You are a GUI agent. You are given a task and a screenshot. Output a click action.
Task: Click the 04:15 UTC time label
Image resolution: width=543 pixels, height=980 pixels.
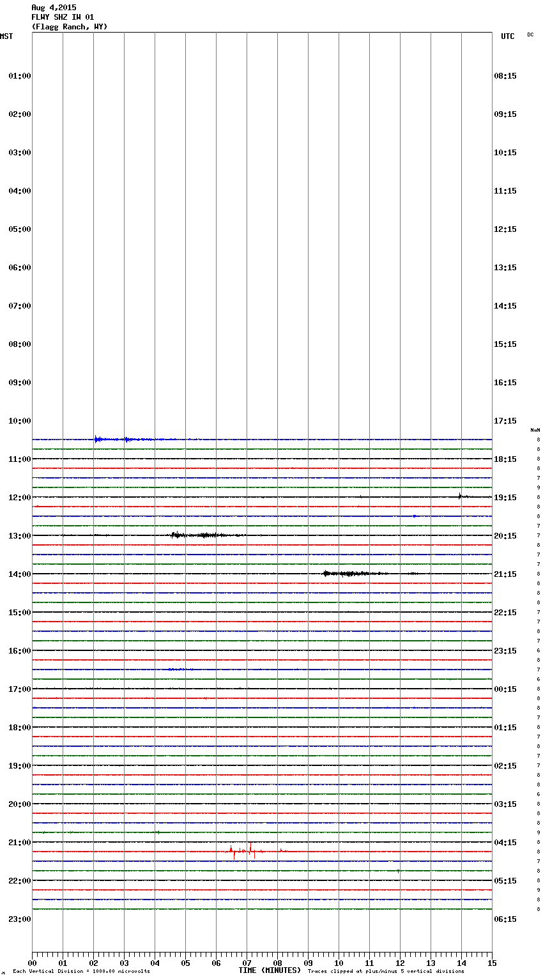click(505, 843)
